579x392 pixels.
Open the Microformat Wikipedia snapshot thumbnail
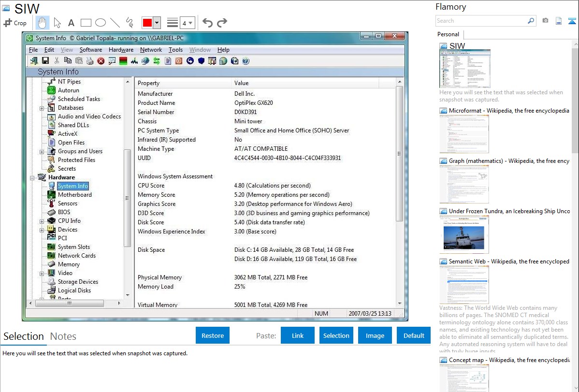464,134
